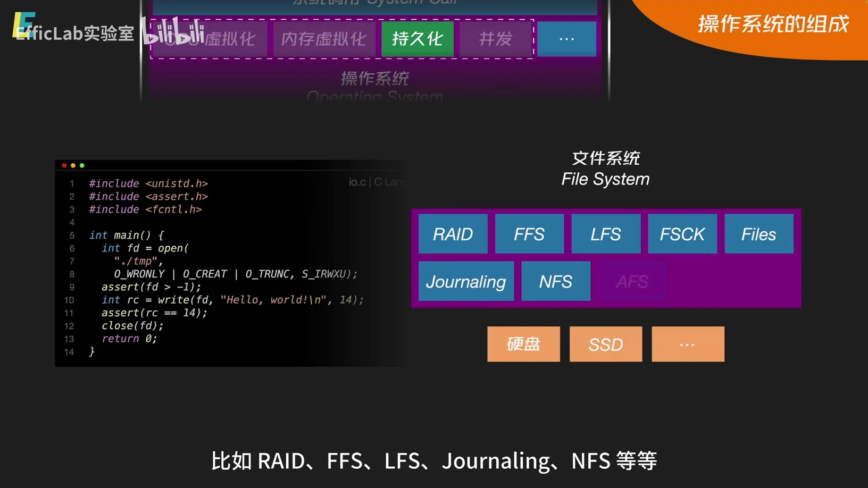The width and height of the screenshot is (868, 488).
Task: Click the NFS box
Action: pyautogui.click(x=556, y=281)
